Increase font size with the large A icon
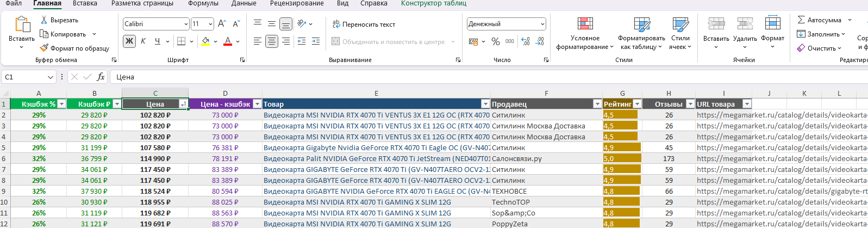868x228 pixels. [222, 24]
